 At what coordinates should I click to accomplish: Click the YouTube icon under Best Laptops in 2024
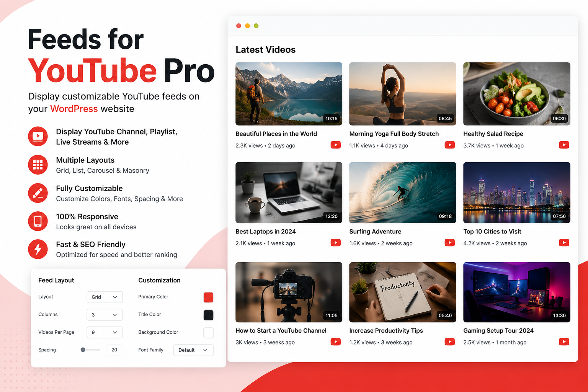[336, 243]
